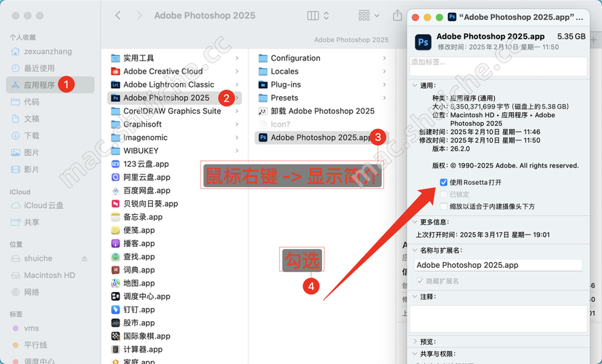Screen dimensions: 602x364
Task: Select the Plug-ins folder
Action: coord(321,84)
